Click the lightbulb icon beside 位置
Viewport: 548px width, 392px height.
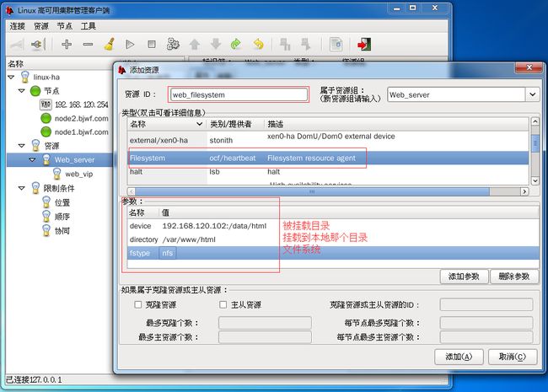tap(46, 202)
